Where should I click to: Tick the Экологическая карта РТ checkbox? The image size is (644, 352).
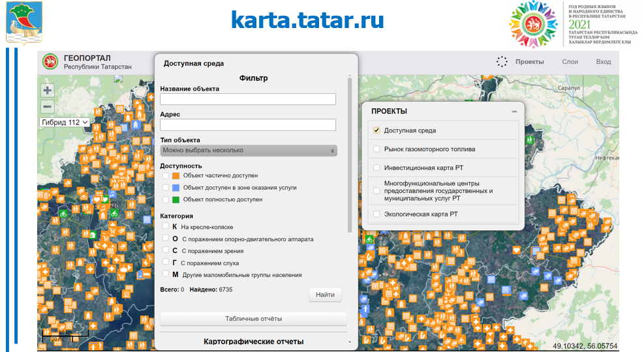[376, 214]
